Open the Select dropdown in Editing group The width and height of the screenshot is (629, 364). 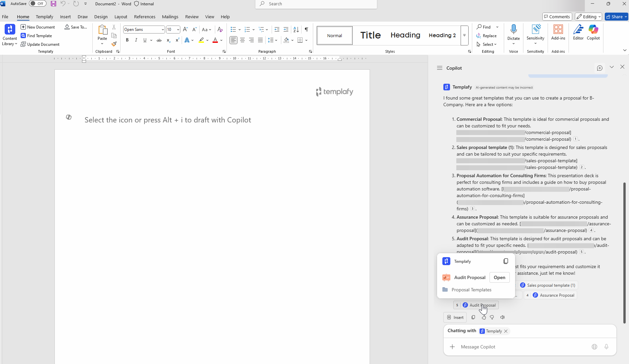click(x=487, y=44)
